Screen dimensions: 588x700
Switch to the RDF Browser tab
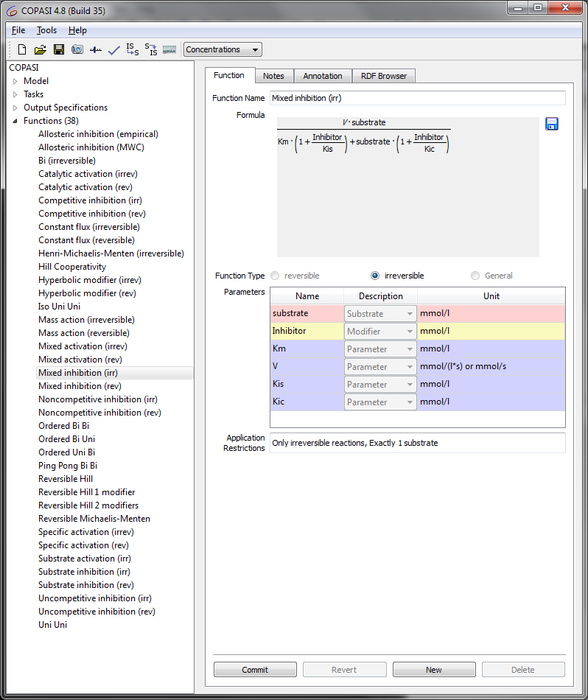click(384, 76)
